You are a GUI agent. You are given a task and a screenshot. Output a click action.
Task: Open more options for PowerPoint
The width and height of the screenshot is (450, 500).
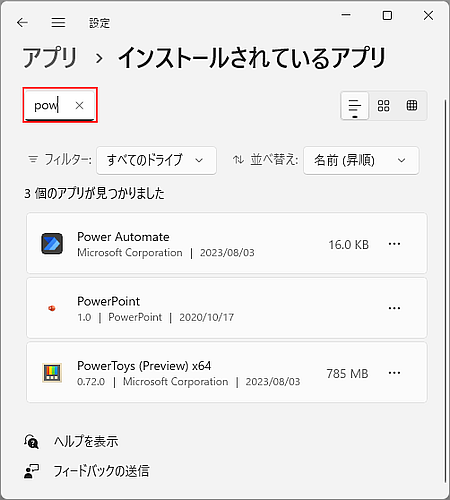394,308
